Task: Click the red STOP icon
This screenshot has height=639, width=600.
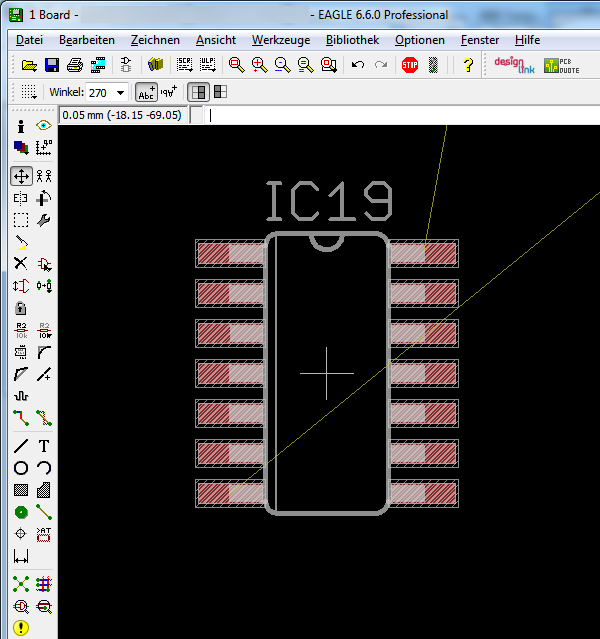Action: 410,65
